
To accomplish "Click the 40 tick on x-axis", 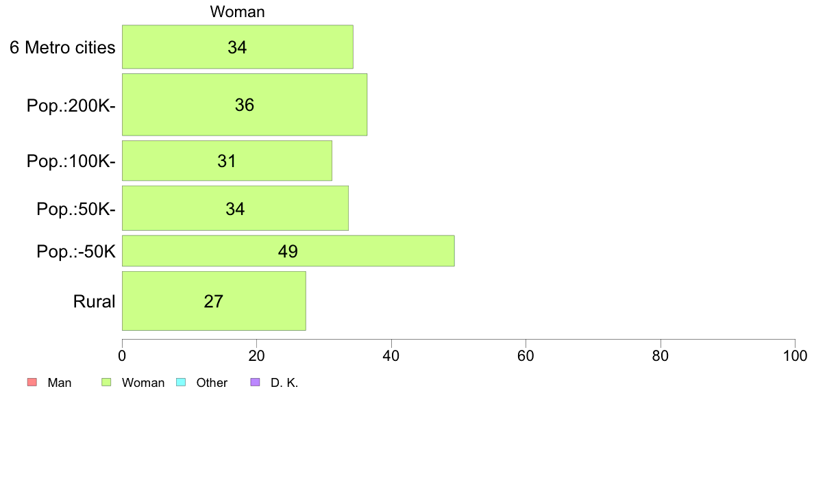I will pyautogui.click(x=391, y=355).
